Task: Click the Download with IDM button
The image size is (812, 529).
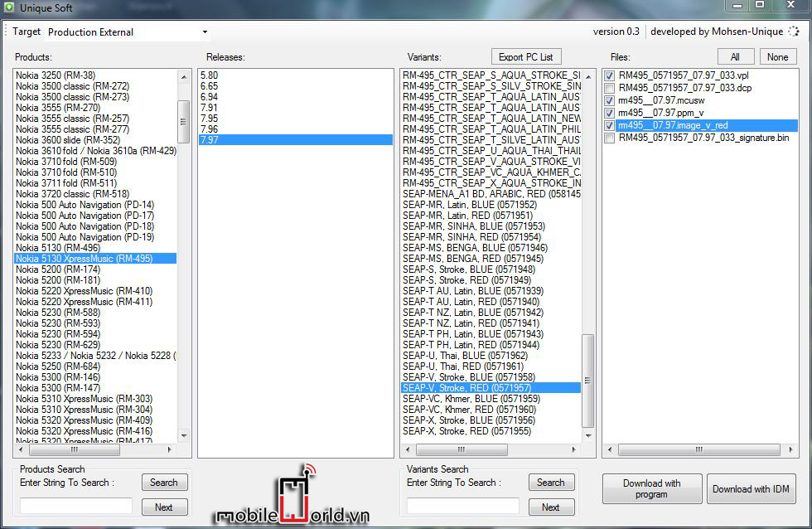Action: click(x=751, y=488)
